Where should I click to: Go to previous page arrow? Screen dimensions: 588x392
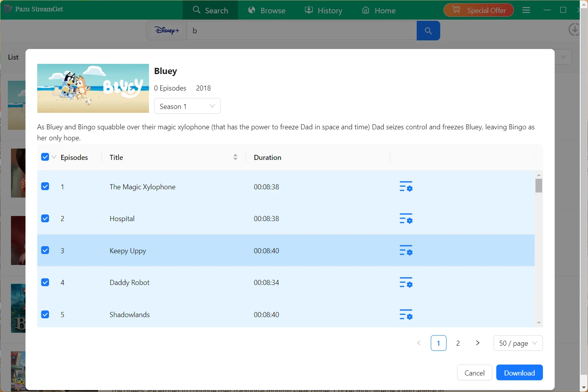click(x=419, y=343)
